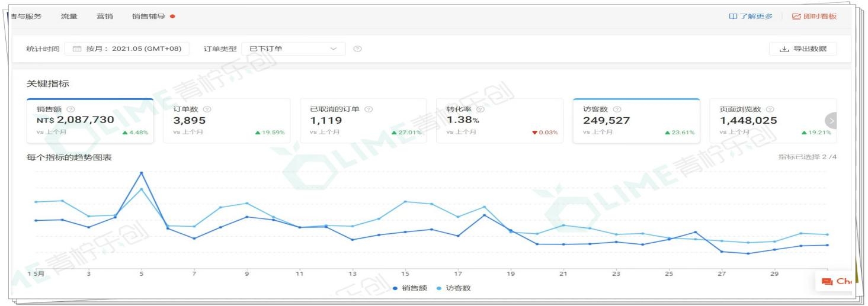The height and width of the screenshot is (306, 868).
Task: Toggle the 访客数 metric card
Action: pyautogui.click(x=636, y=121)
